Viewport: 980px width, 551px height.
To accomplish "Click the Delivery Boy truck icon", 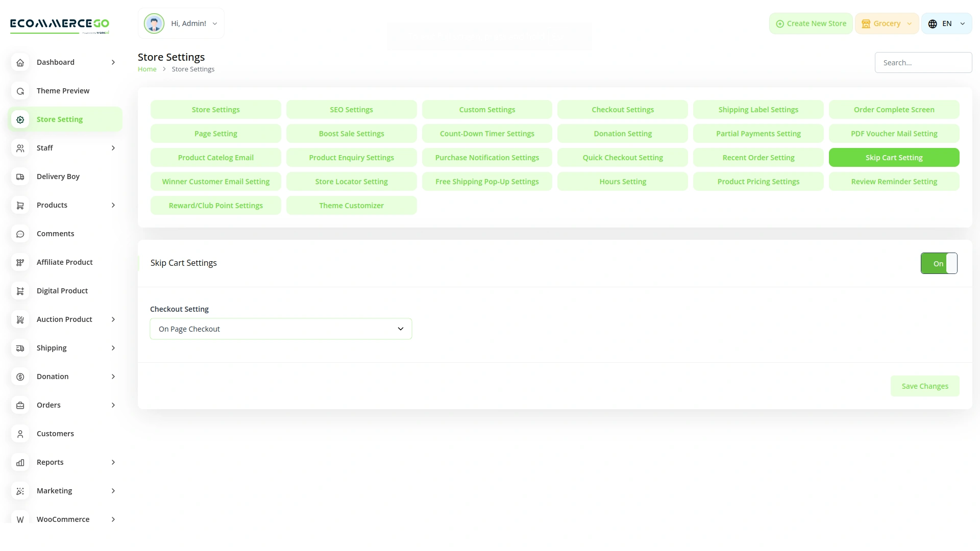I will coord(20,177).
